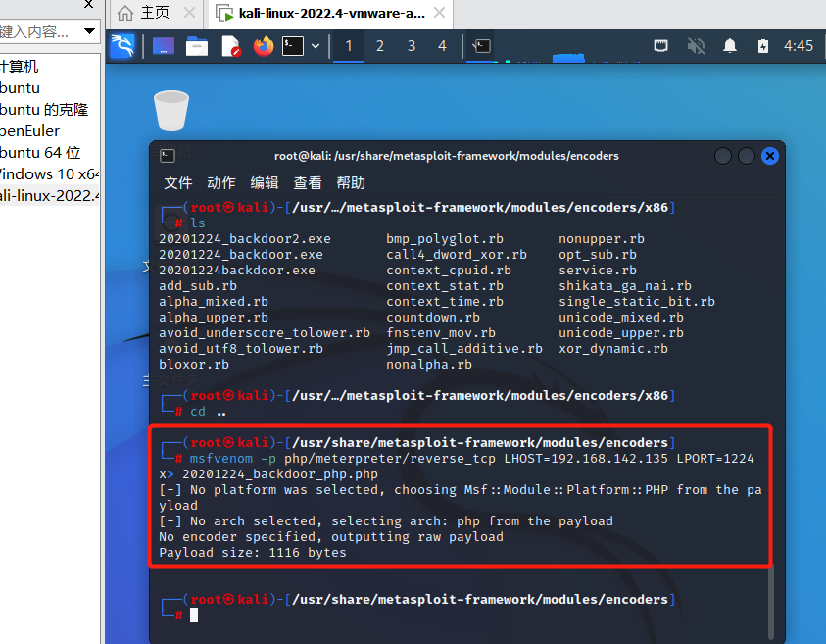This screenshot has height=644, width=826.
Task: Switch to workspace 2
Action: click(380, 46)
